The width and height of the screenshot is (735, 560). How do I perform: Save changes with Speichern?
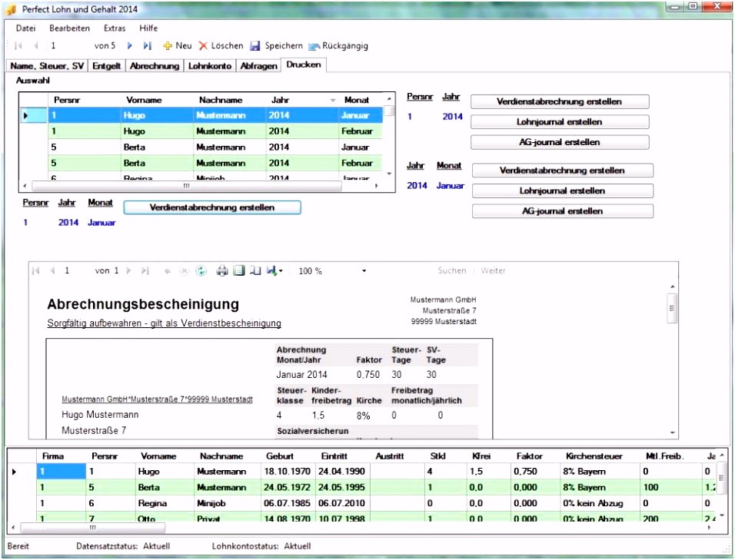coord(277,46)
